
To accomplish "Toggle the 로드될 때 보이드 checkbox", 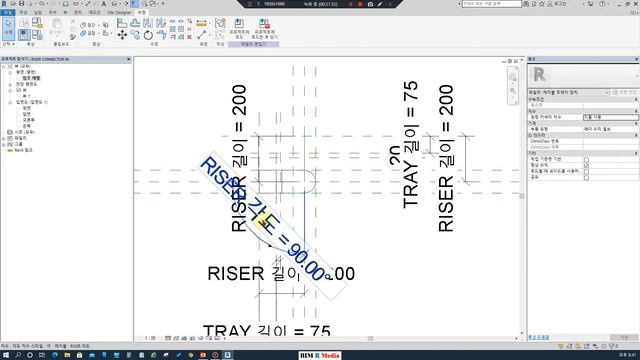I will [x=587, y=171].
